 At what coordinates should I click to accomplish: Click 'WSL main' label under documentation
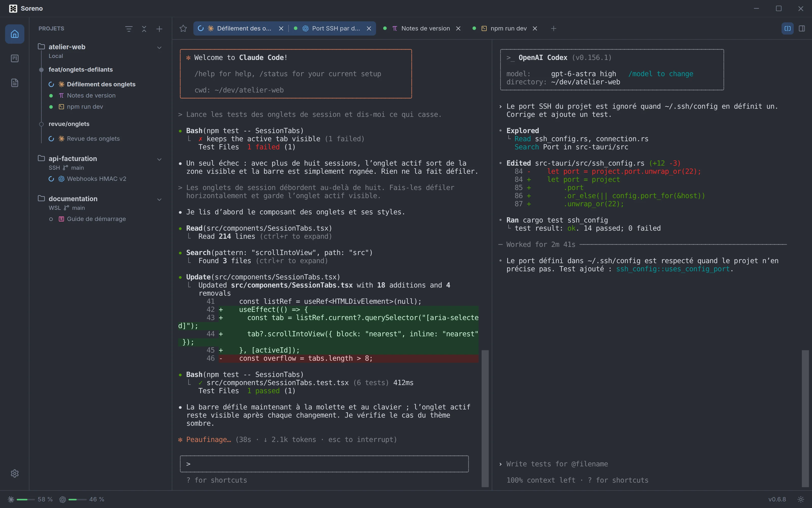pos(67,208)
